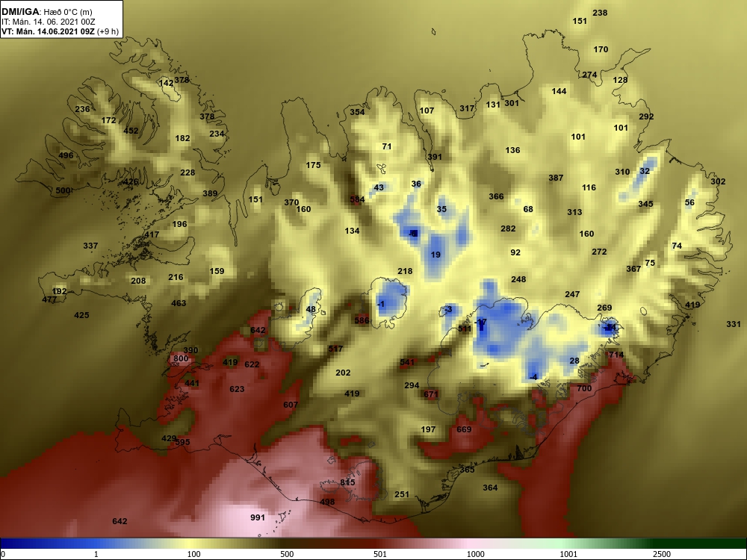This screenshot has height=560, width=747.
Task: Click the 700 height label
Action: pyautogui.click(x=584, y=388)
